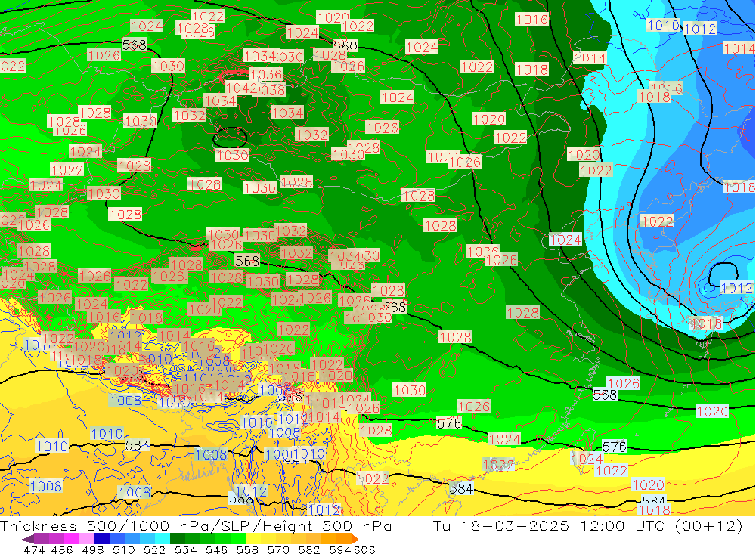
Task: Click the 'Thickness 500/1000 hPa/SLP/Height 500 hPa' title
Action: [196, 525]
